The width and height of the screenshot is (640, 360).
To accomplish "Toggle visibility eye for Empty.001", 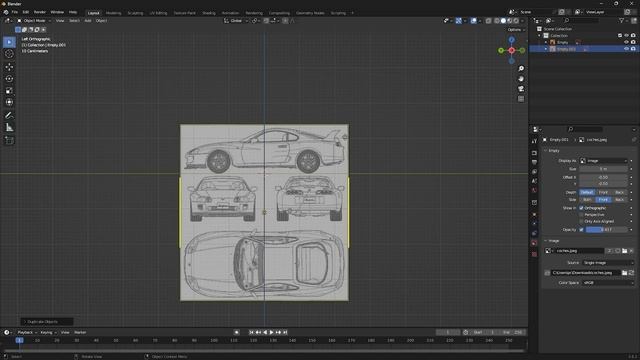I will tap(627, 49).
